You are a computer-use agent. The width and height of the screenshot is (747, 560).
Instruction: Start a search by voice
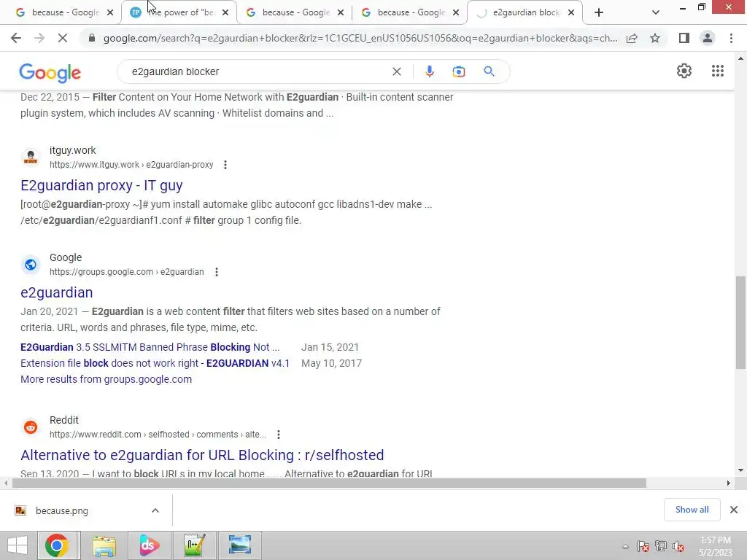[x=429, y=71]
